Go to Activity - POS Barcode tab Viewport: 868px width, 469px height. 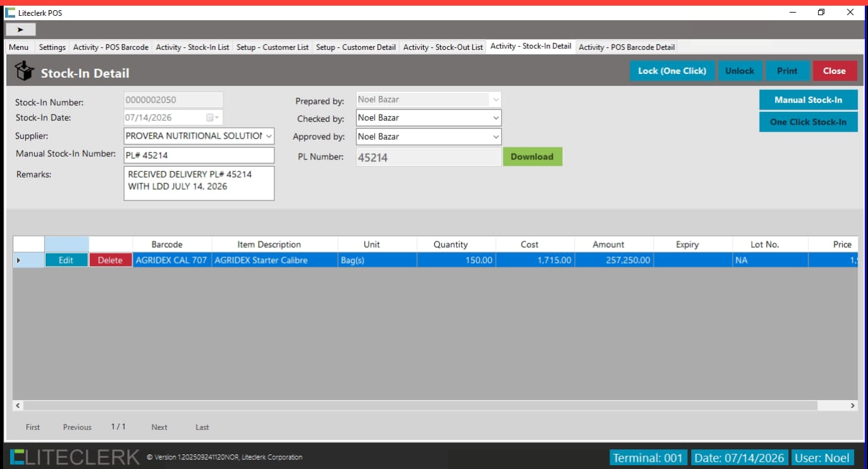point(111,47)
